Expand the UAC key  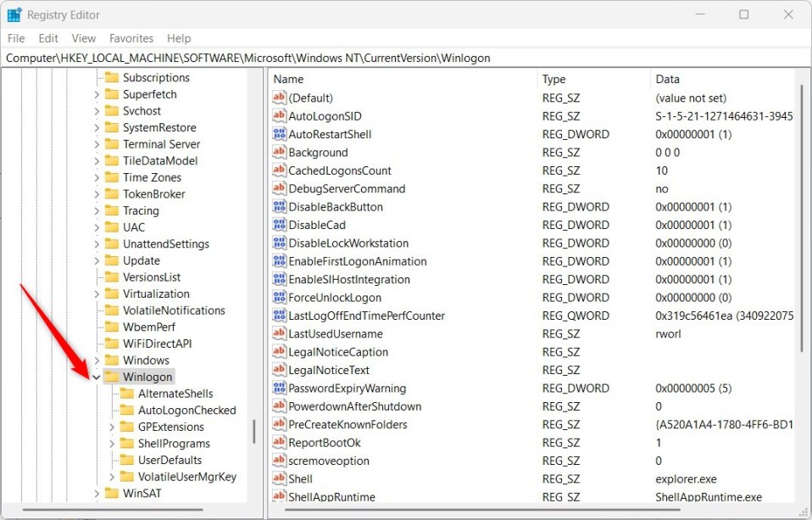tap(97, 227)
